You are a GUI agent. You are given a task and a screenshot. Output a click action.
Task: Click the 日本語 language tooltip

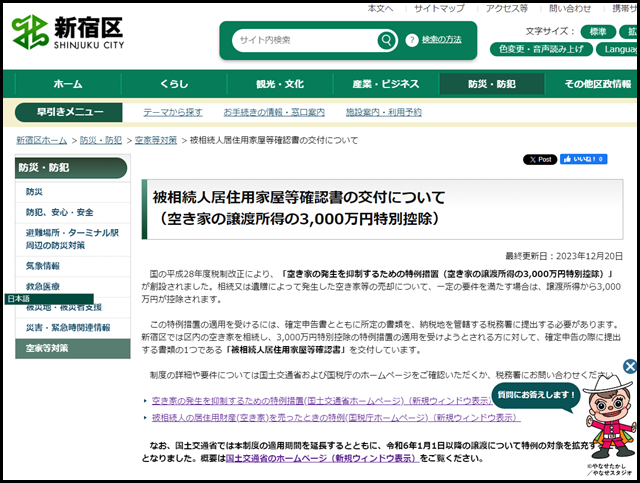tap(49, 299)
